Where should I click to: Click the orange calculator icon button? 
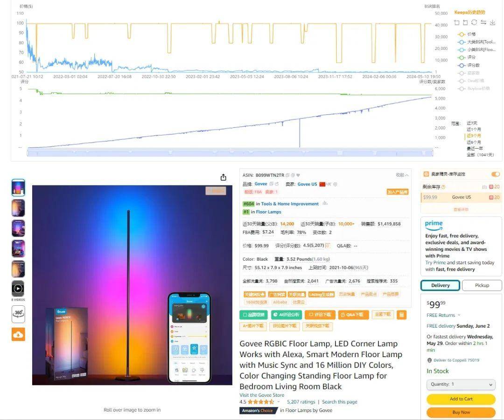click(x=401, y=315)
